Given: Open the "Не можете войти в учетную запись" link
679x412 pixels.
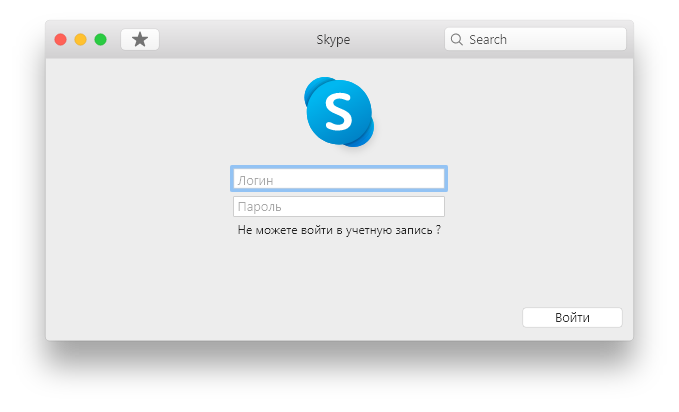Looking at the screenshot, I should point(334,230).
